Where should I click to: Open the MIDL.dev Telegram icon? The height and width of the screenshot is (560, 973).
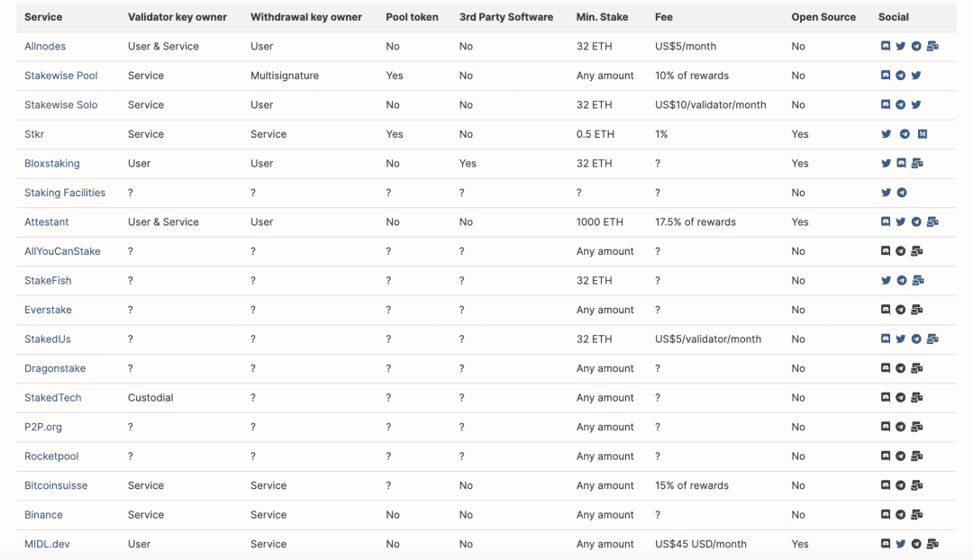[916, 544]
